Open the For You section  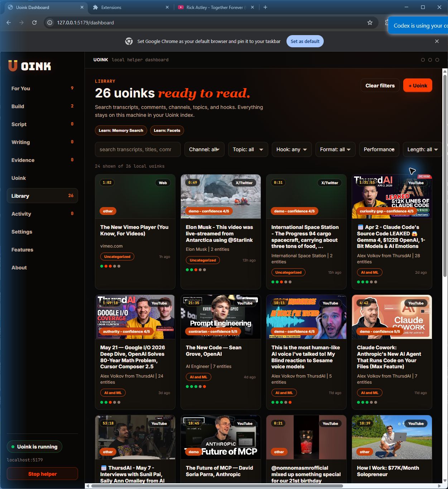click(42, 88)
